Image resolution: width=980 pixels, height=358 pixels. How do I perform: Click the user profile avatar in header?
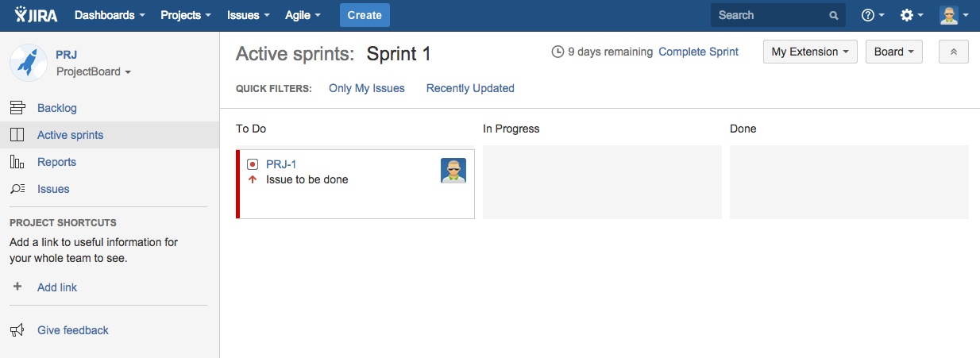tap(953, 15)
